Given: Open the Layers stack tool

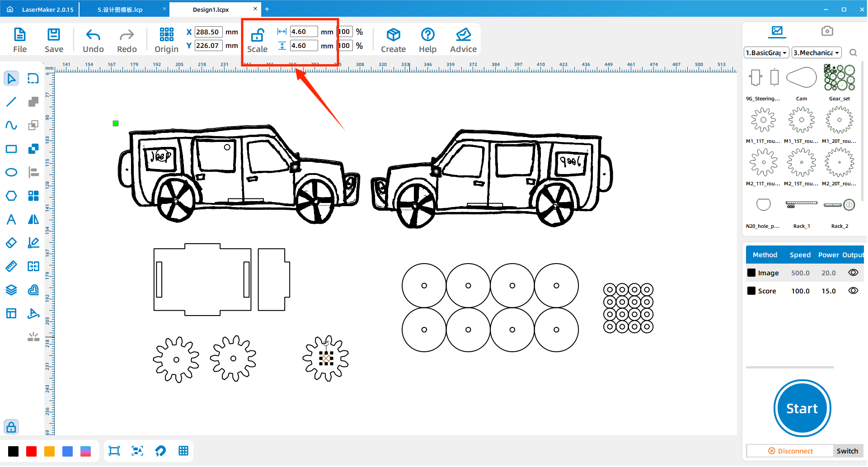Looking at the screenshot, I should click(11, 290).
